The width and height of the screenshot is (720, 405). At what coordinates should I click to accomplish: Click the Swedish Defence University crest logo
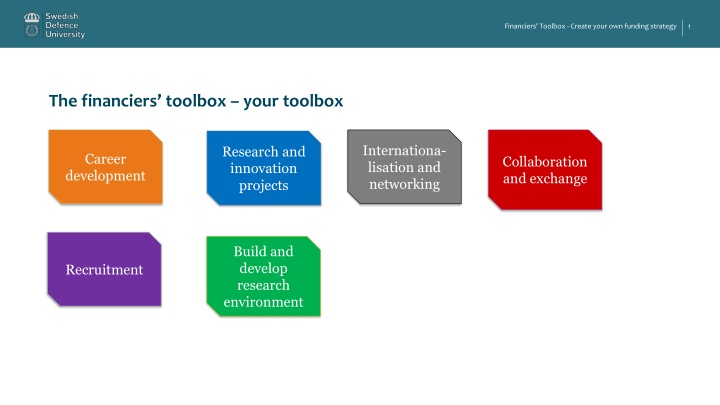point(32,25)
